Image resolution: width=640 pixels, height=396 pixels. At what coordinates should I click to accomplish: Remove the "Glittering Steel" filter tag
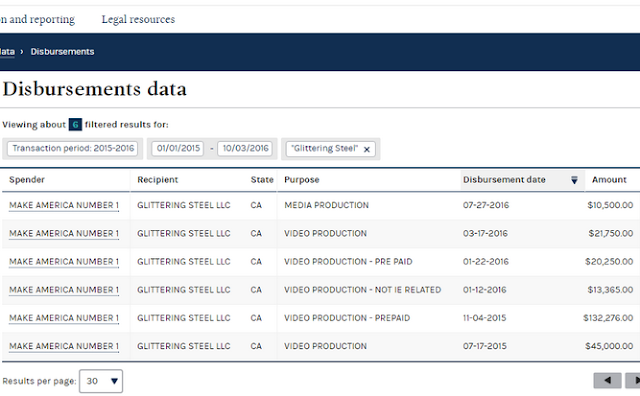pos(367,149)
